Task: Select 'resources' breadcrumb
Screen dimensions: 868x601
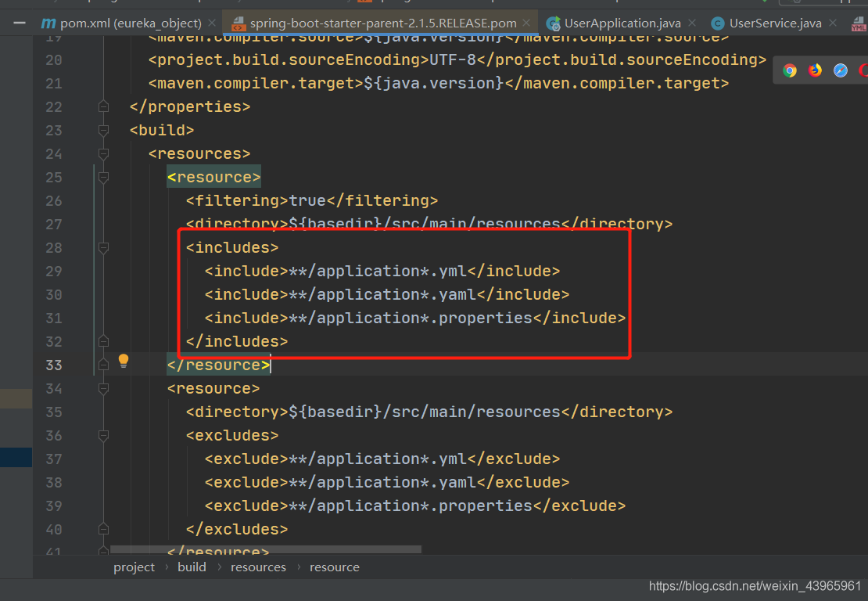Action: (x=258, y=567)
